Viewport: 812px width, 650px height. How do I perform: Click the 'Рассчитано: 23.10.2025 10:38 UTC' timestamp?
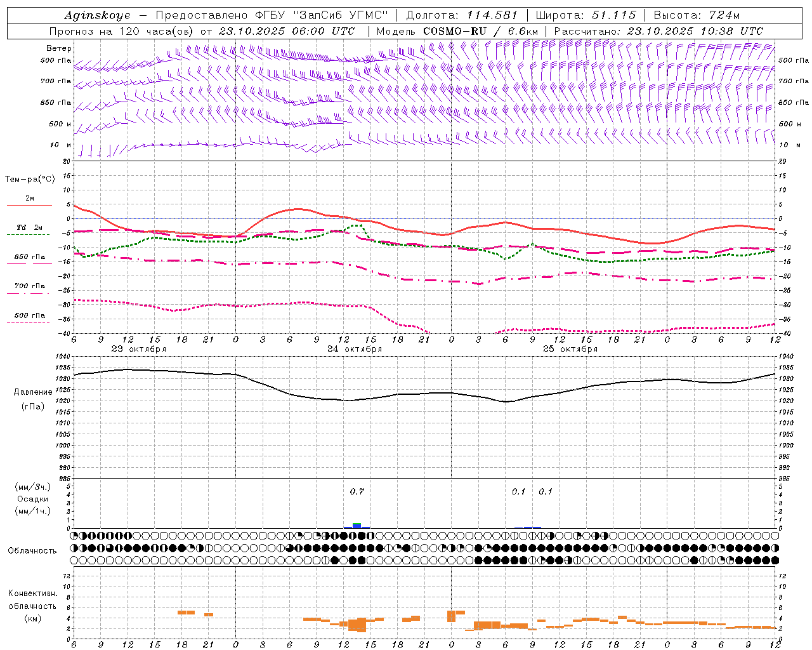658,31
